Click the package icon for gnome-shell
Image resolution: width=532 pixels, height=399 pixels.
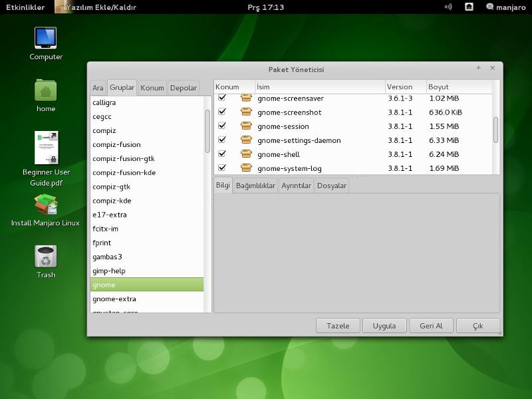(246, 154)
